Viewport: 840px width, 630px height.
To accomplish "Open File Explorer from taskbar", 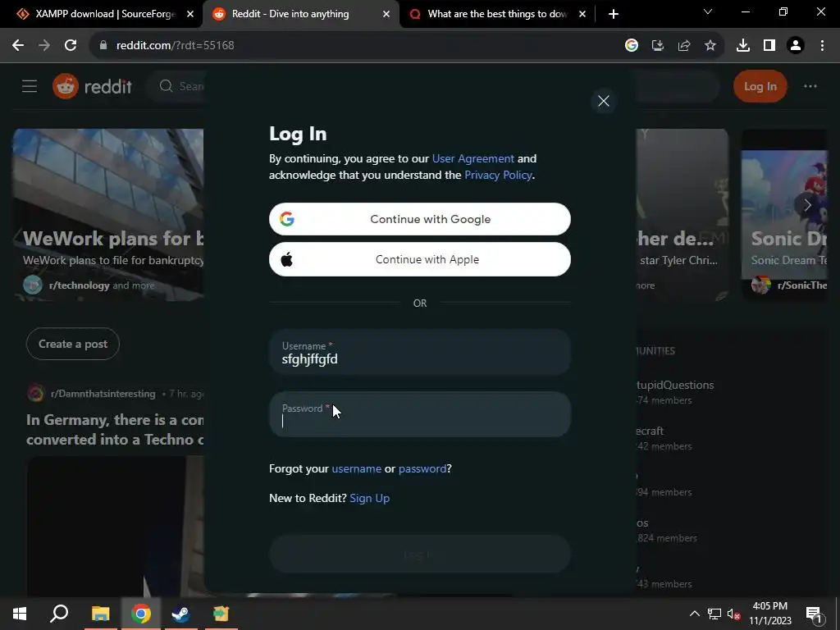I will pyautogui.click(x=100, y=614).
